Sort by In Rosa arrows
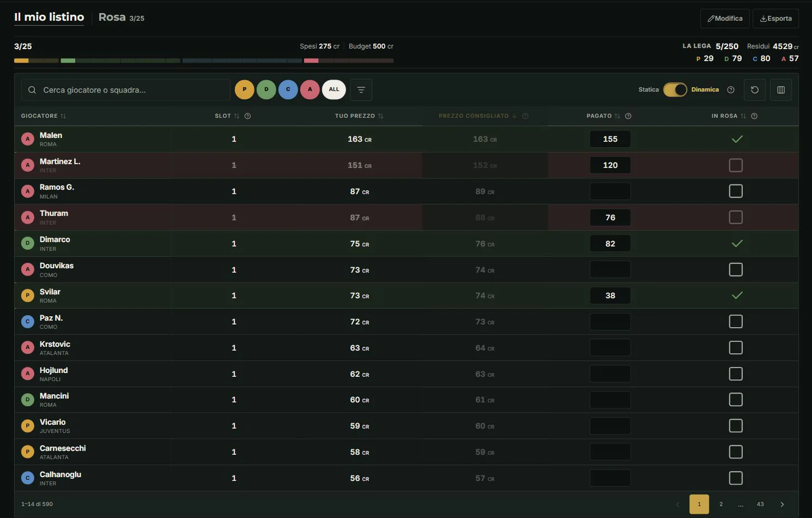 click(x=743, y=116)
